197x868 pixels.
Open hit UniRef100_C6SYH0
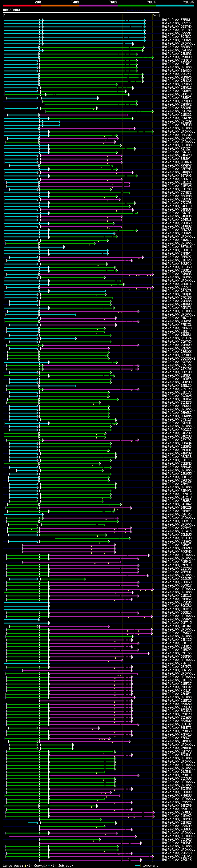(x=177, y=26)
